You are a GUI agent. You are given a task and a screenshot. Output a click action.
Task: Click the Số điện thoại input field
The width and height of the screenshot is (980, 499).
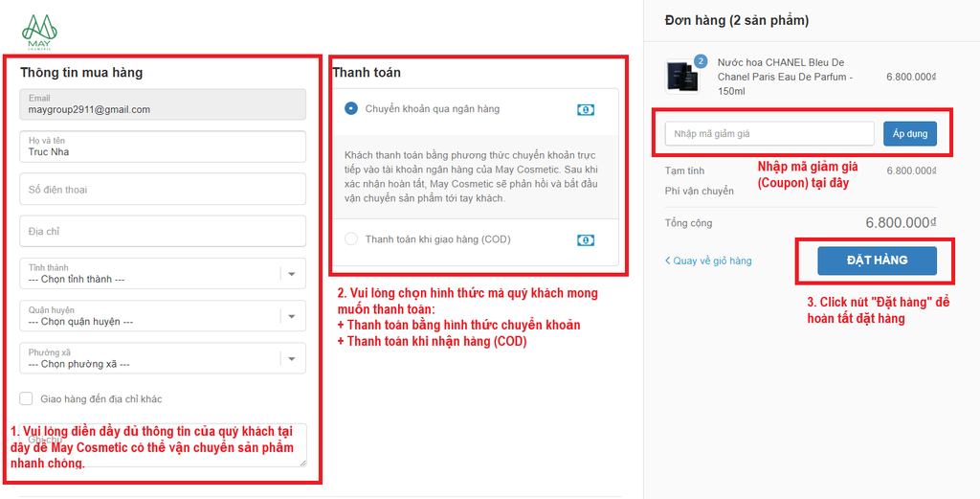tap(163, 189)
